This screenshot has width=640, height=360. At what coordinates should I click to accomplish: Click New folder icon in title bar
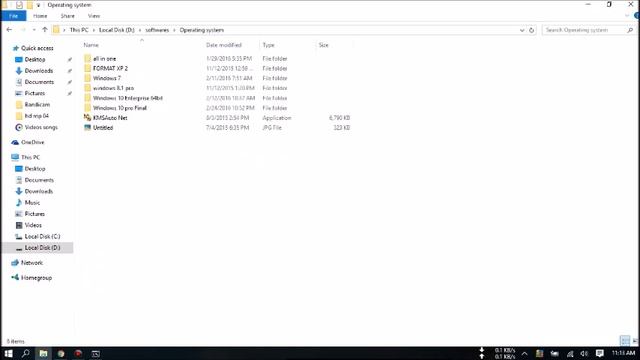tap(29, 5)
